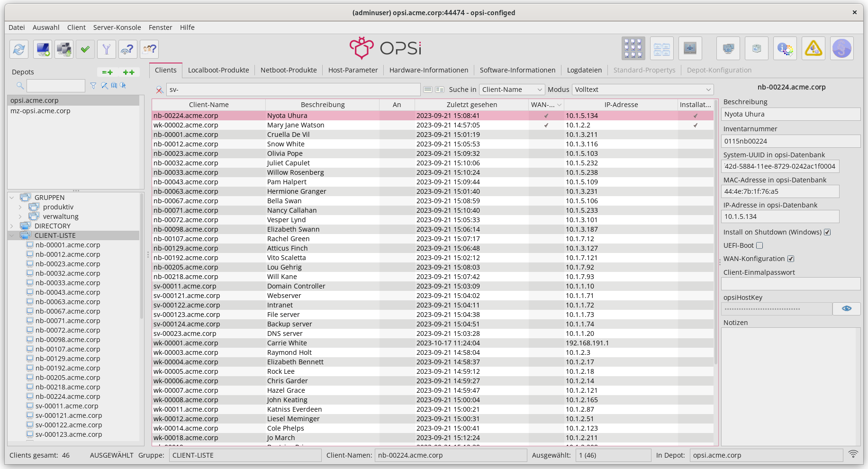
Task: Open the Modus Volltext dropdown
Action: coord(642,90)
